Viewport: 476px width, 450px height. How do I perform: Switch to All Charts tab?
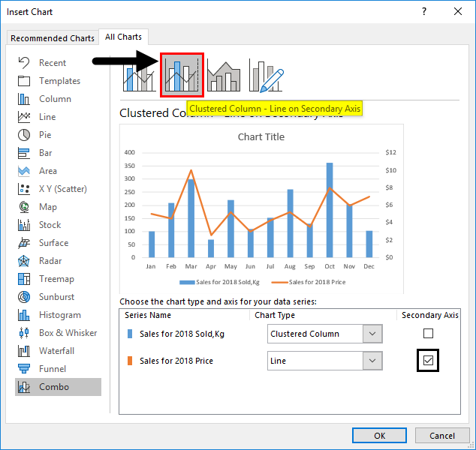tap(123, 37)
